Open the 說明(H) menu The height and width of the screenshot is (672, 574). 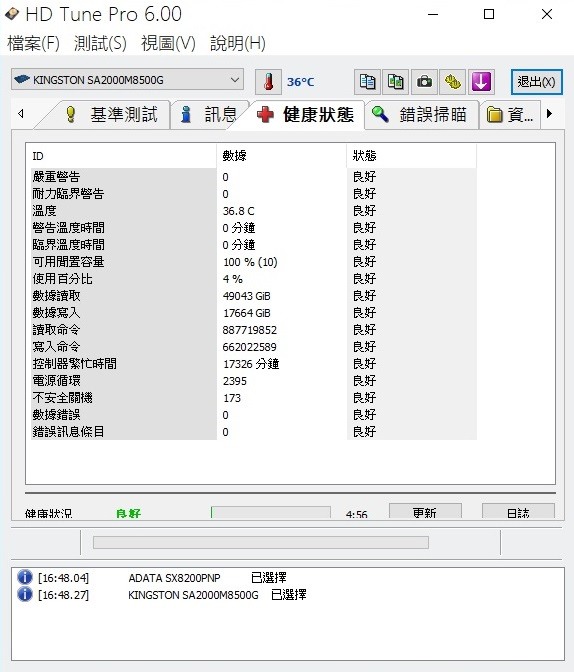point(238,43)
